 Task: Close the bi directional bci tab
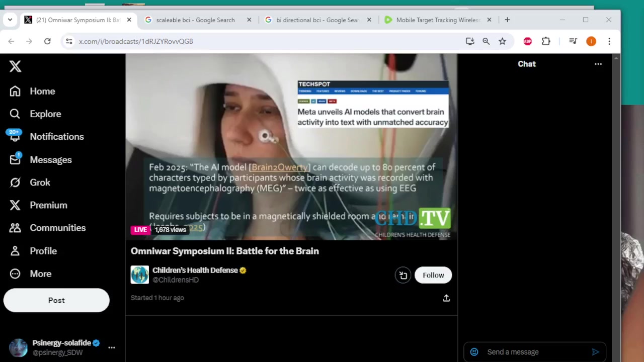pos(369,20)
